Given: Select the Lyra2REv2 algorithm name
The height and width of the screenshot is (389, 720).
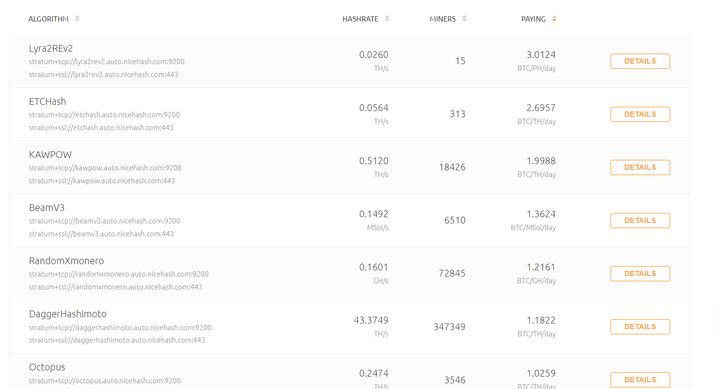Looking at the screenshot, I should pos(51,49).
